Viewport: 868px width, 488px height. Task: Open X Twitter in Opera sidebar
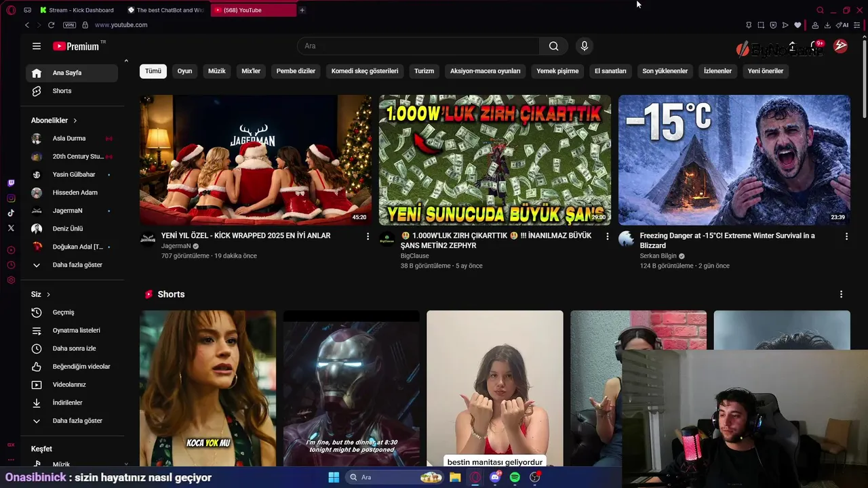(x=11, y=228)
